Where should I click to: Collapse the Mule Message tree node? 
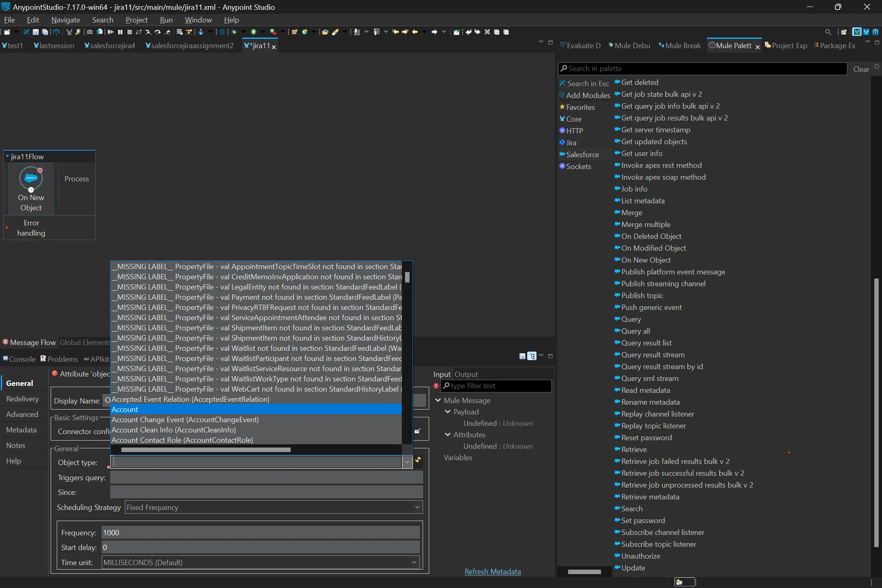point(438,400)
